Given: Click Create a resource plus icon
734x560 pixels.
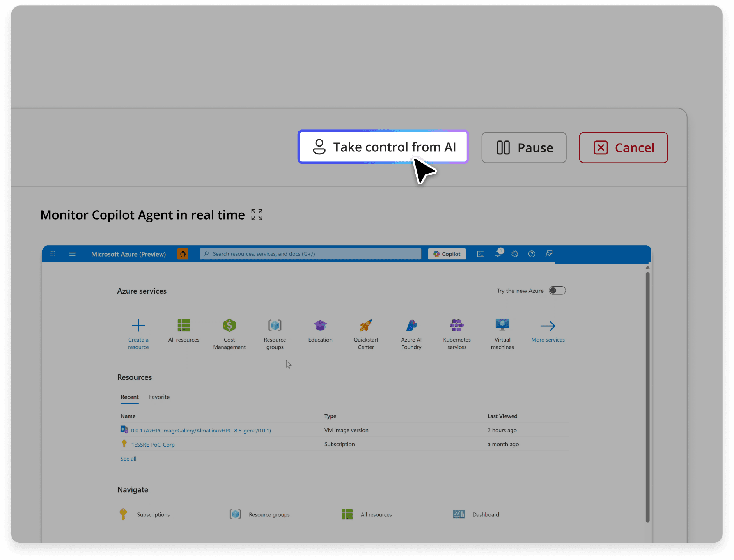Looking at the screenshot, I should (x=138, y=325).
